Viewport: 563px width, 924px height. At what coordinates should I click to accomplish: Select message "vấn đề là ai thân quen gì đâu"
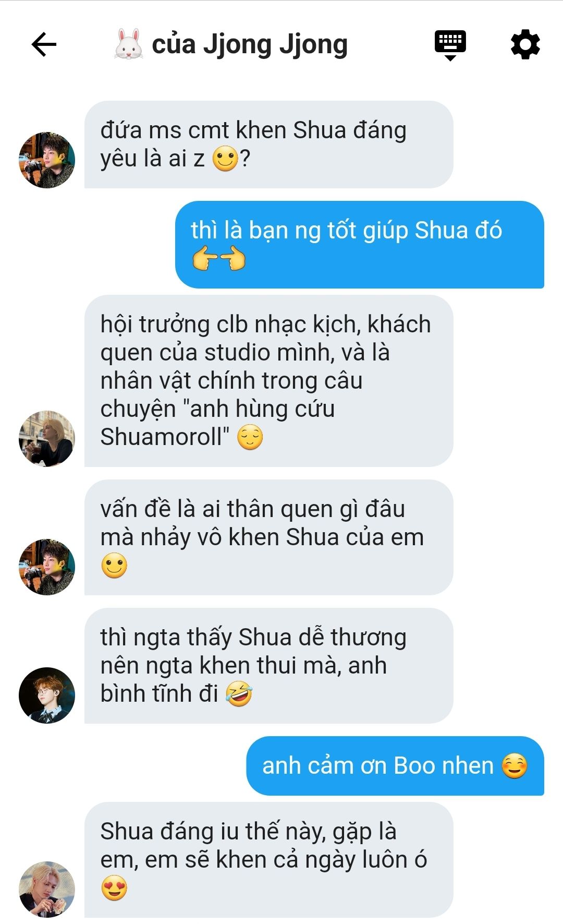[x=268, y=537]
